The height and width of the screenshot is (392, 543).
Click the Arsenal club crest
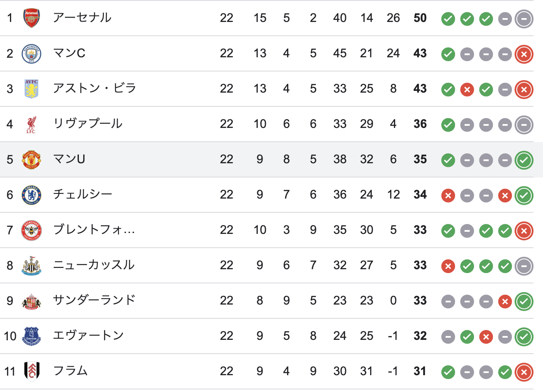click(x=31, y=18)
